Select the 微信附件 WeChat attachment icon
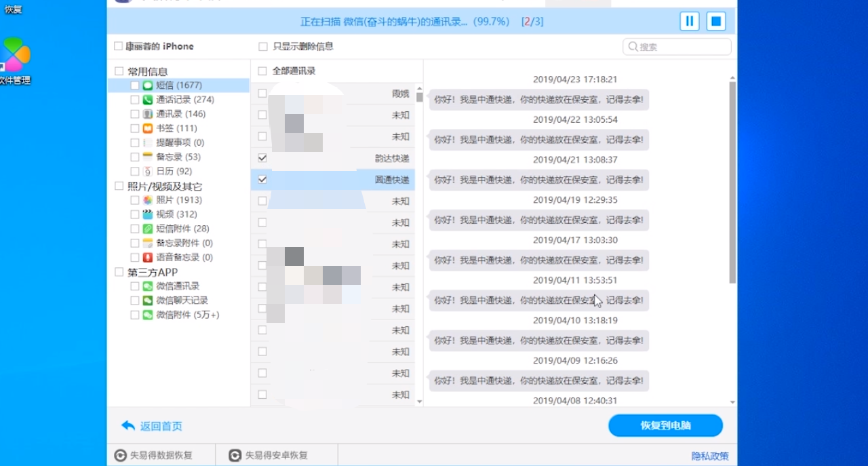 pyautogui.click(x=148, y=315)
